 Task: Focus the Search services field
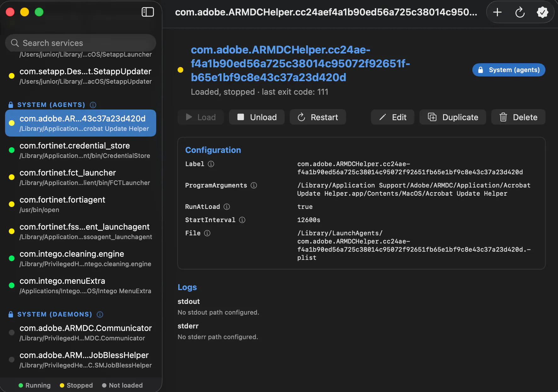point(81,43)
